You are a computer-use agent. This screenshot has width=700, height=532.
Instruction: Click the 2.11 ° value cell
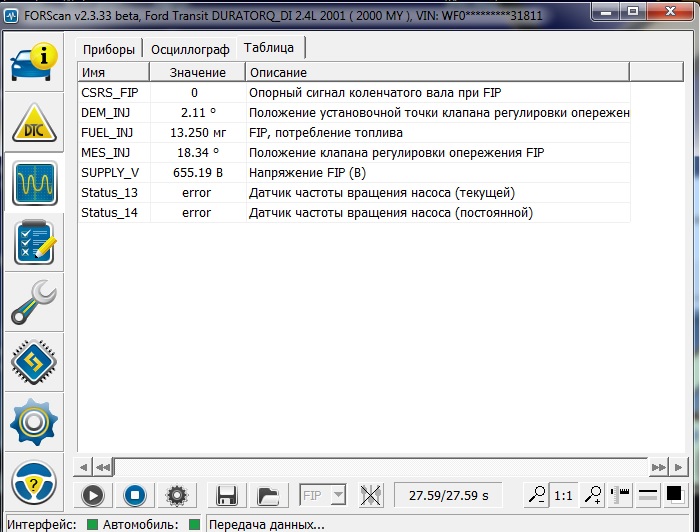point(198,112)
